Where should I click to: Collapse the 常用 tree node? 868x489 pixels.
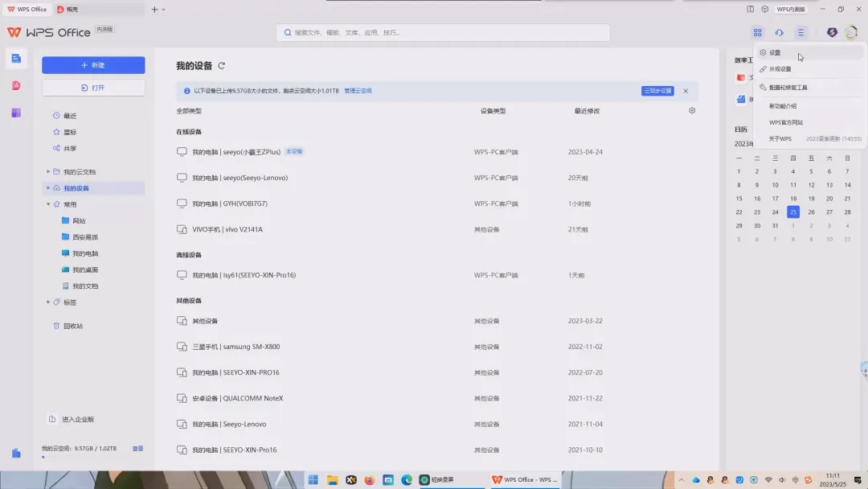pyautogui.click(x=48, y=204)
